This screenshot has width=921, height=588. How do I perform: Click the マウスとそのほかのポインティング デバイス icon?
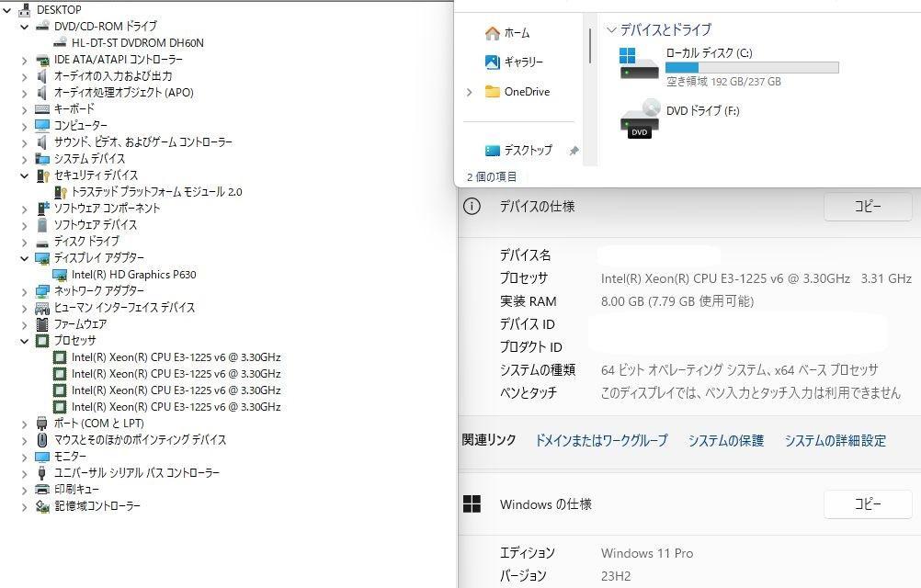pos(42,439)
